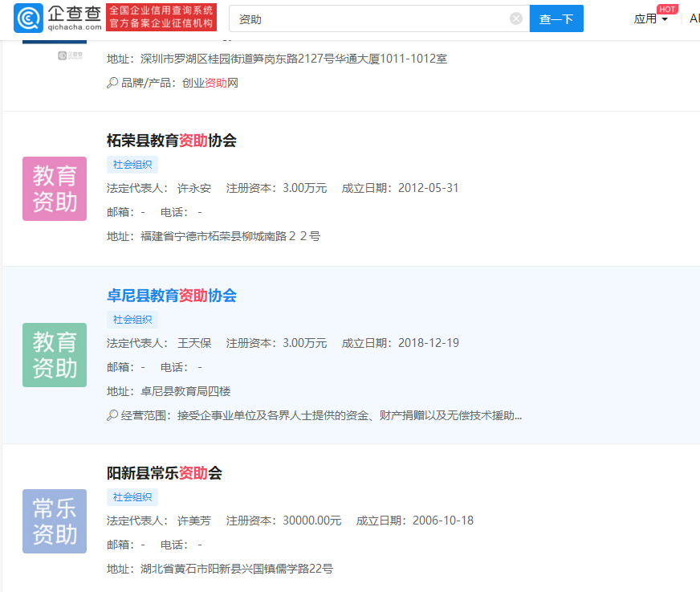Open the 应用 dropdown menu
The height and width of the screenshot is (592, 700).
[x=650, y=18]
